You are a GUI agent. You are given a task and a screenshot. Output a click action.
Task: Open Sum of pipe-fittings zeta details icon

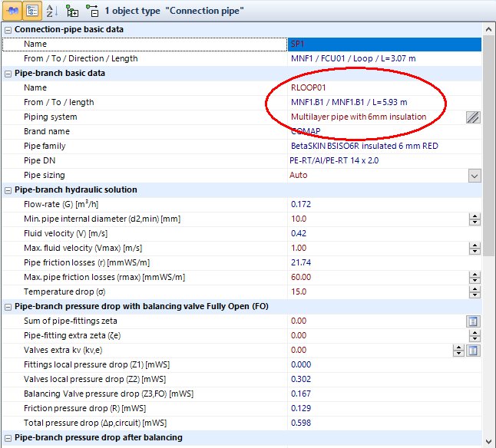[x=474, y=321]
